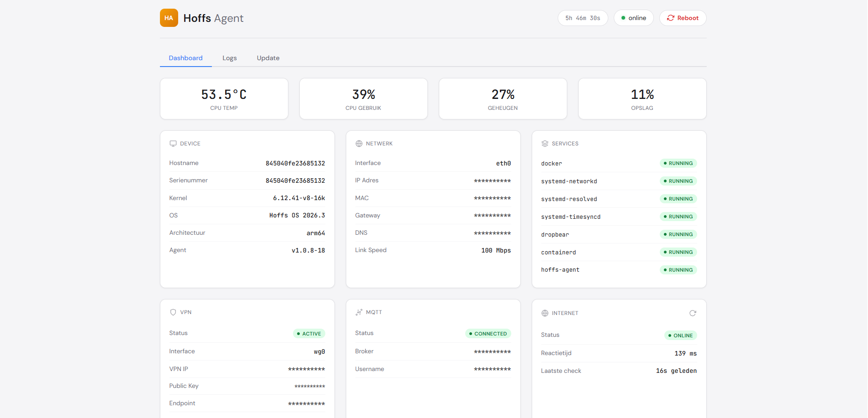
Task: Select the Geheugen 27% card
Action: [x=503, y=99]
